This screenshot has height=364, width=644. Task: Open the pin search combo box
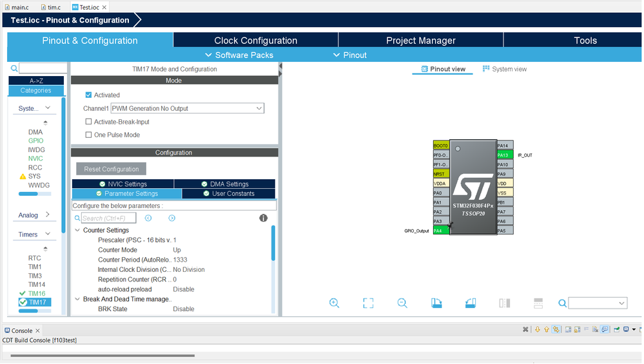point(598,303)
